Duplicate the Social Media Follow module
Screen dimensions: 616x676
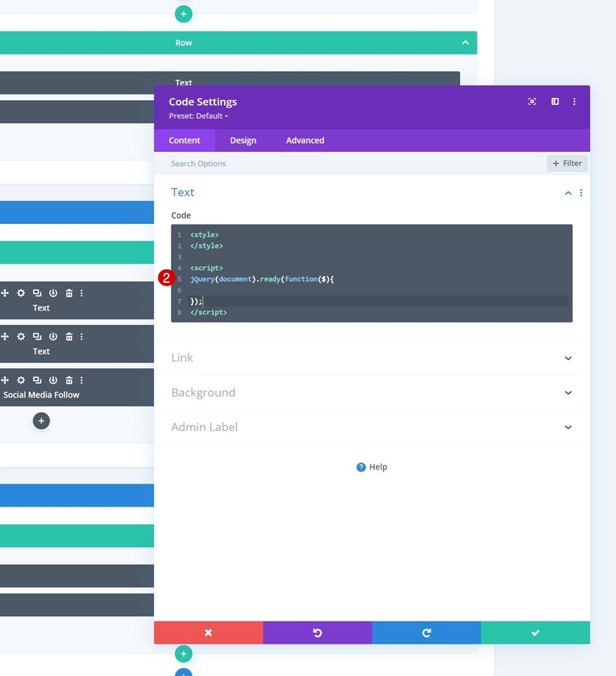click(x=37, y=380)
